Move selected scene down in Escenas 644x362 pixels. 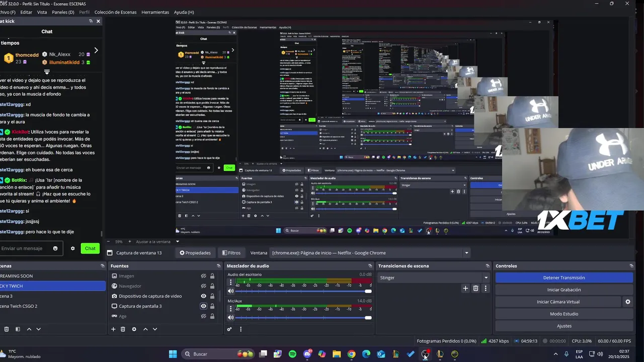[38, 329]
